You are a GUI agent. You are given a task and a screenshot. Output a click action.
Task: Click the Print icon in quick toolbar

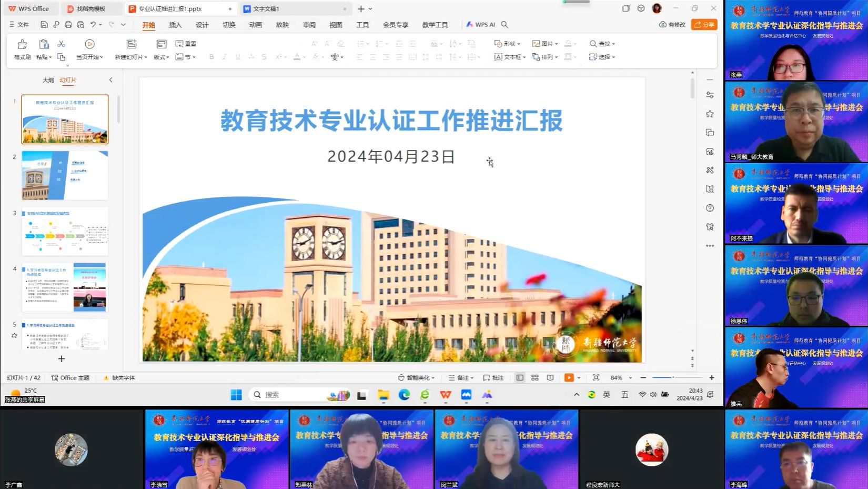pyautogui.click(x=68, y=25)
